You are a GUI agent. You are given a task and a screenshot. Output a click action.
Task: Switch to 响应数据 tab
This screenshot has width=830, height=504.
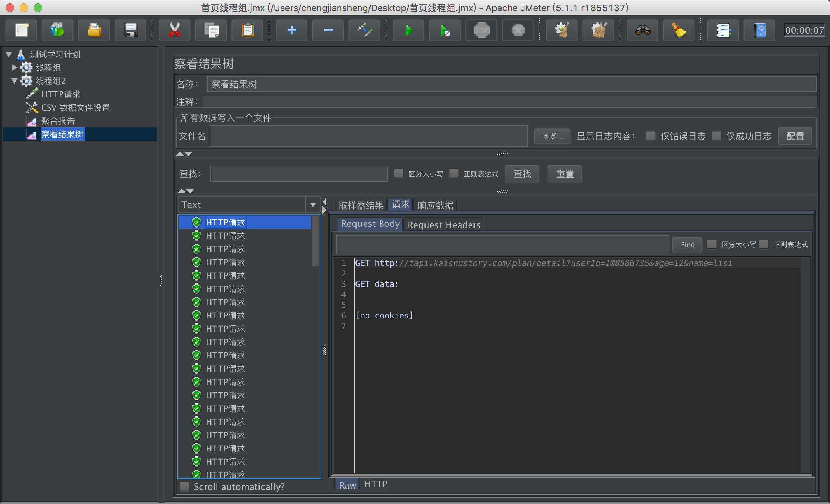(x=435, y=205)
